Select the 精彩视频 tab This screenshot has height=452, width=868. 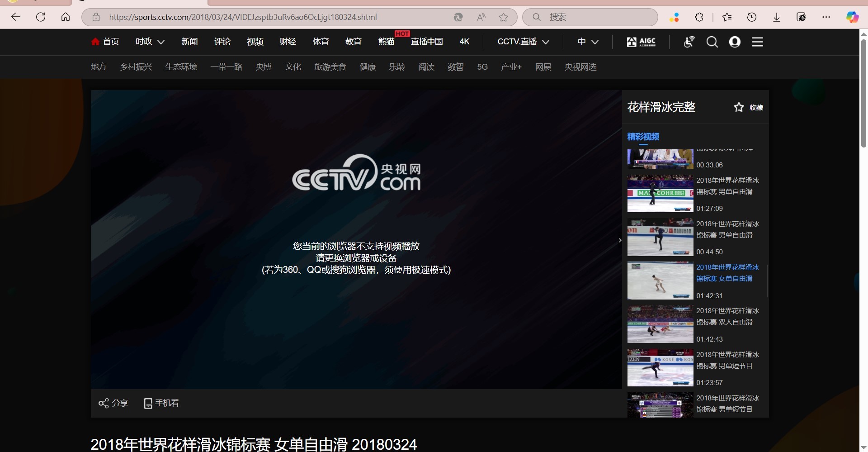pos(643,137)
